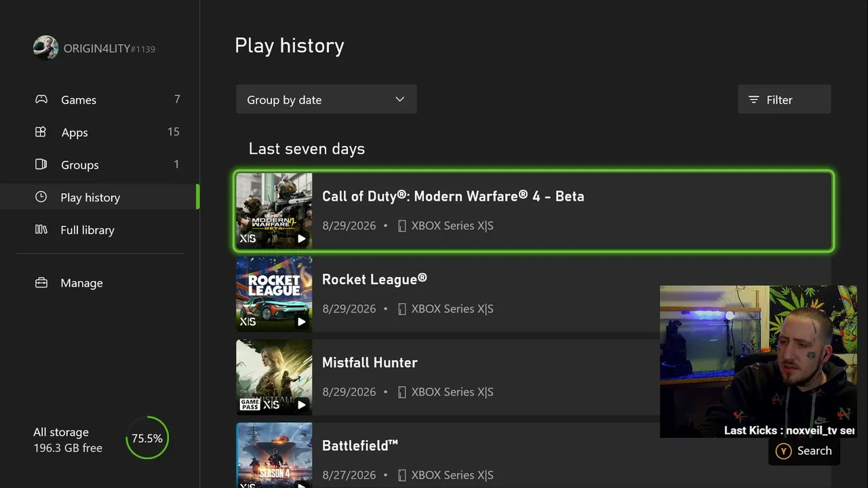Click the 'Last seven days' heading
Viewport: 868px width, 488px height.
tap(307, 149)
